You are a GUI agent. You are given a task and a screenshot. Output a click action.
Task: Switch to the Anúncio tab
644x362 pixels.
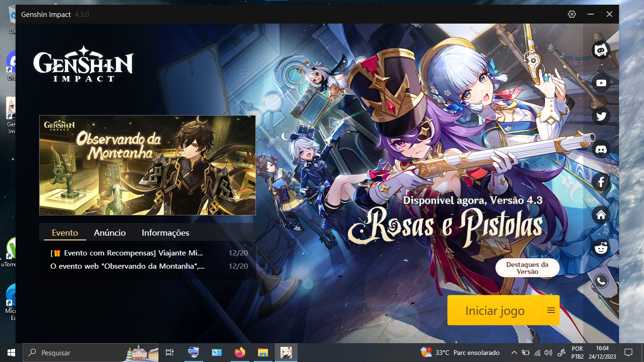110,233
